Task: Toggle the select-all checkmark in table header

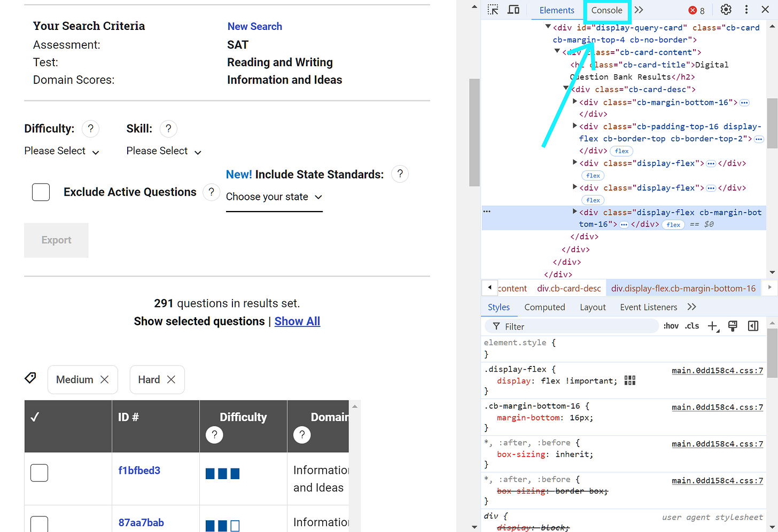Action: point(35,417)
